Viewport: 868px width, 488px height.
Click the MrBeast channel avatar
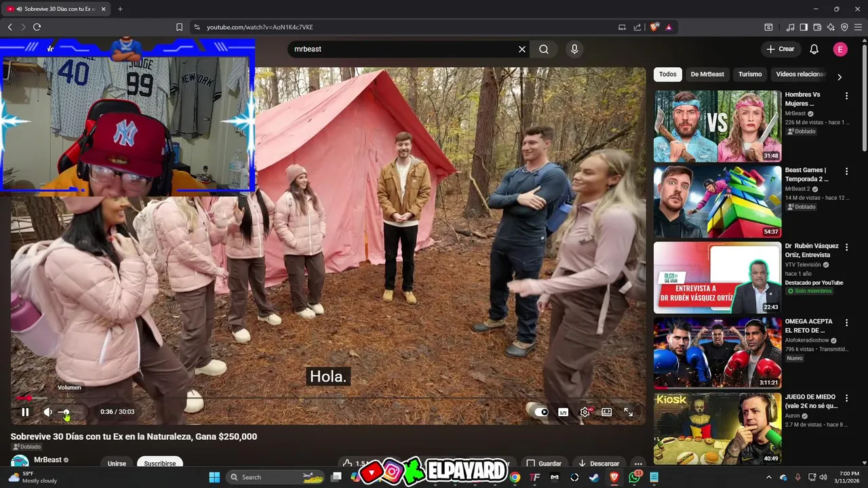tap(20, 462)
